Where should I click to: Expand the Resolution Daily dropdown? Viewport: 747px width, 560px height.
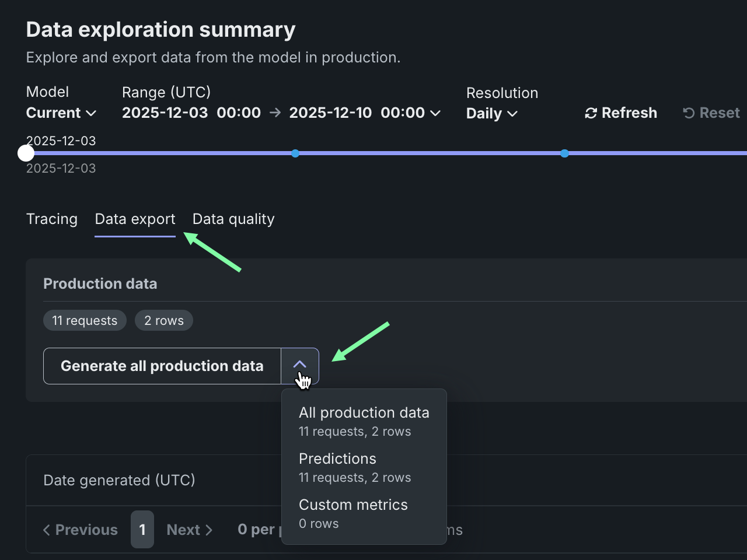492,114
